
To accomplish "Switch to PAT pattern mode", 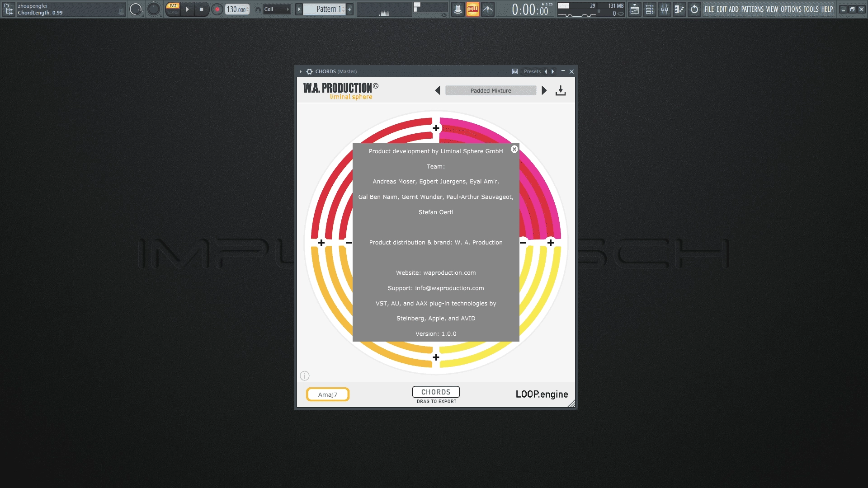I will [x=173, y=6].
